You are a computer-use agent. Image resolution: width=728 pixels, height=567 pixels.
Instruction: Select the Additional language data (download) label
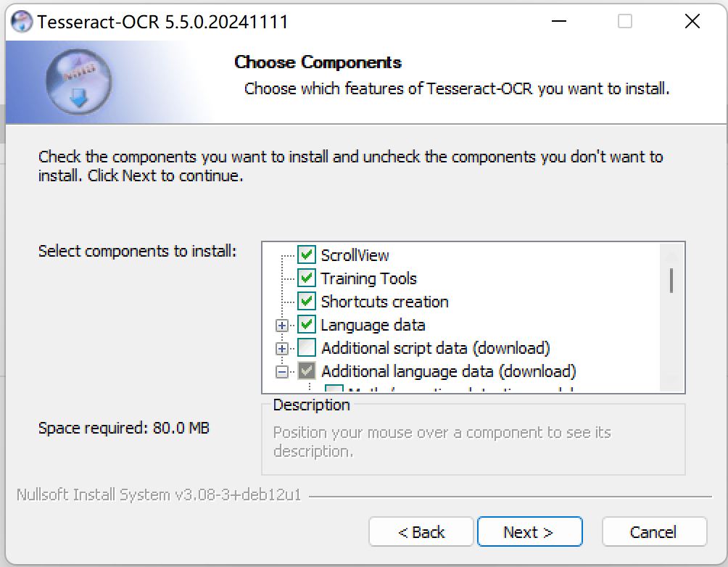pyautogui.click(x=449, y=371)
